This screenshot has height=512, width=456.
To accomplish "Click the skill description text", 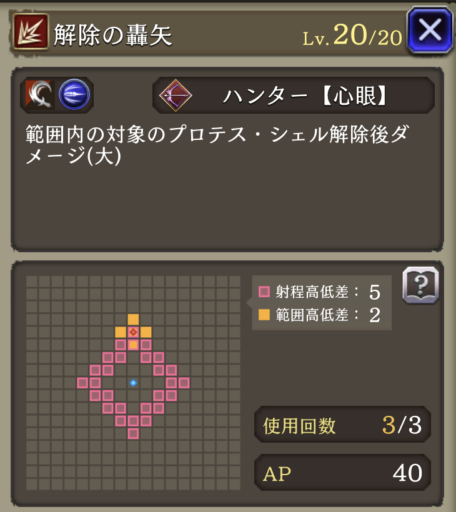I will [217, 145].
